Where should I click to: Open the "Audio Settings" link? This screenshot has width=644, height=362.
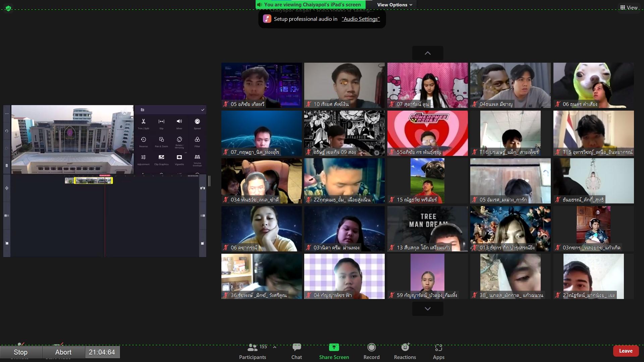coord(361,19)
